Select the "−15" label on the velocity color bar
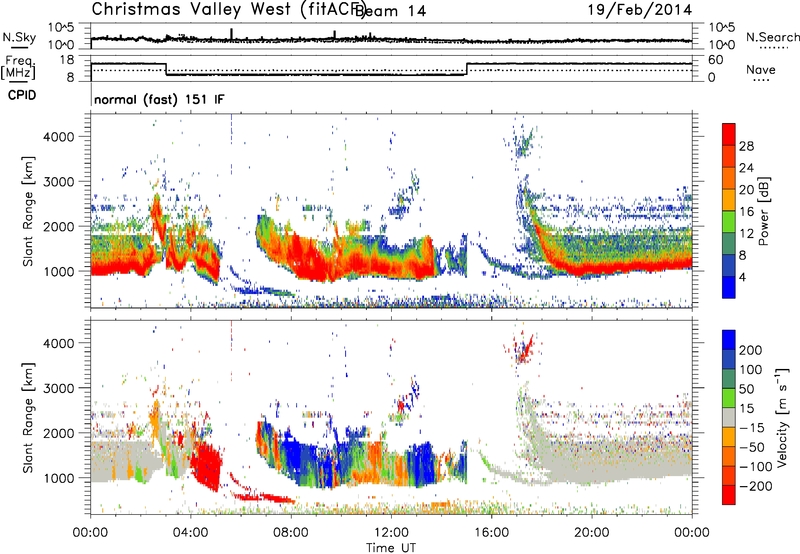 click(751, 428)
